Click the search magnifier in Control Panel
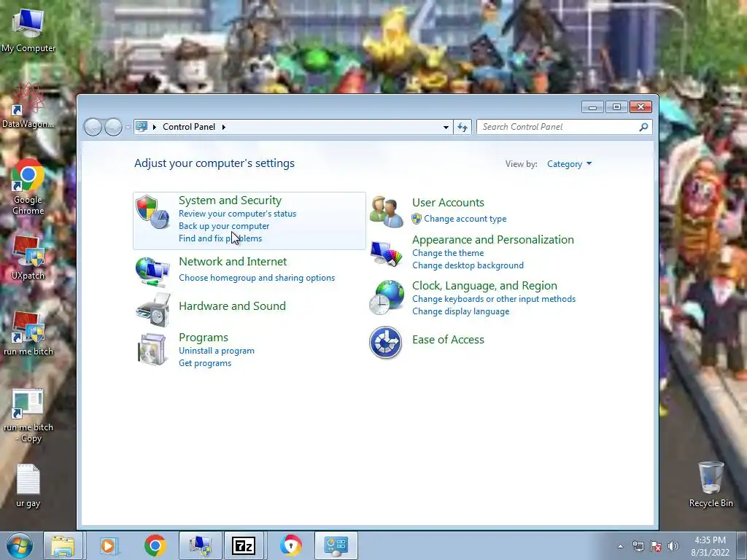Screen dimensions: 747x560 643,127
